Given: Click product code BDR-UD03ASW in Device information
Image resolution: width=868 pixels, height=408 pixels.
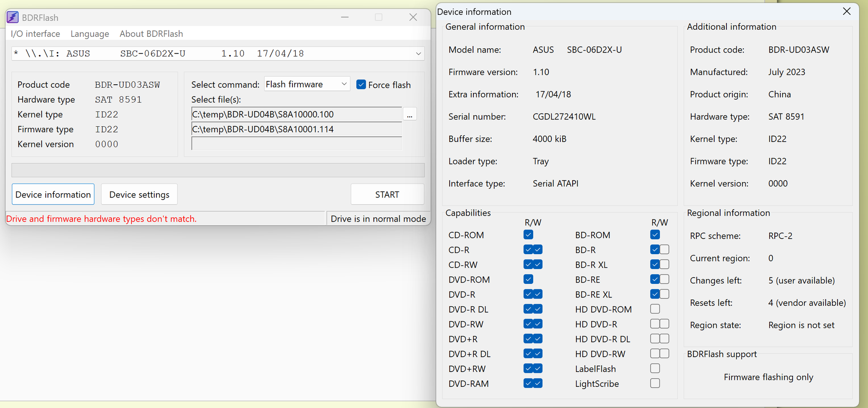Looking at the screenshot, I should 798,50.
